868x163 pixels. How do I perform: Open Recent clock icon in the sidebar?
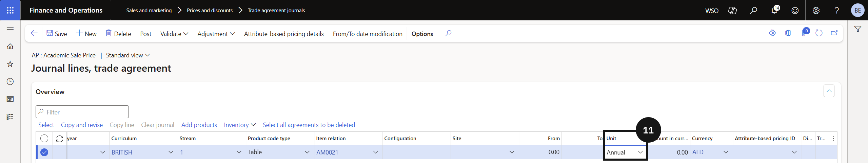click(x=10, y=81)
